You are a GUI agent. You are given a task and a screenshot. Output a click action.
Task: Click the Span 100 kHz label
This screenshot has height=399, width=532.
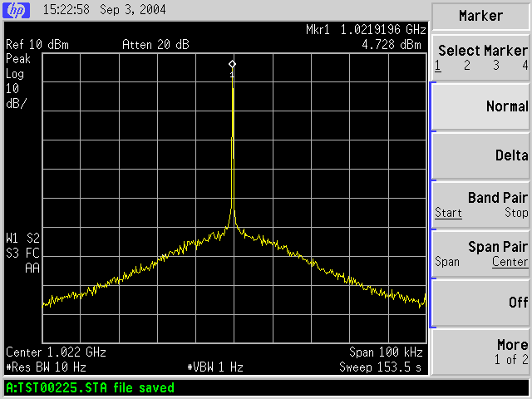tap(386, 352)
